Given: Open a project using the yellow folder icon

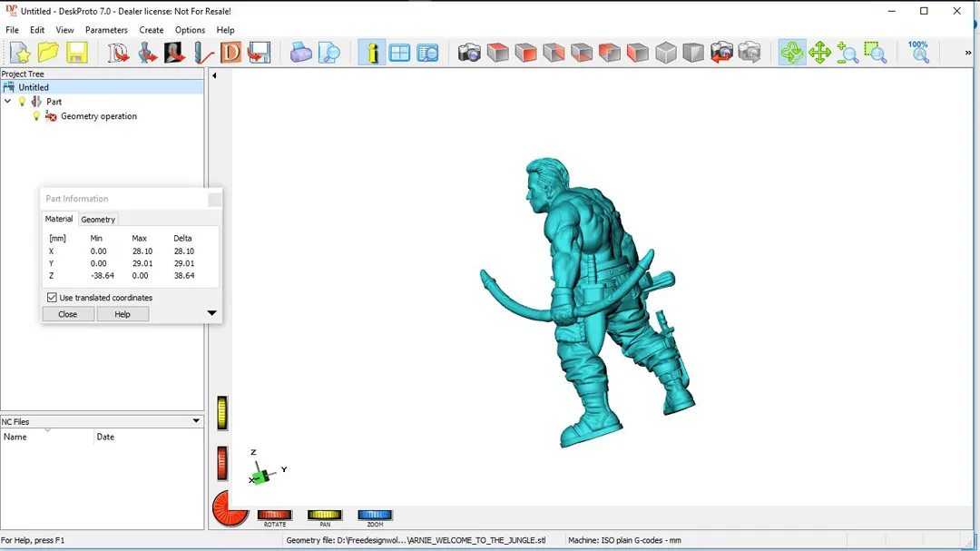Looking at the screenshot, I should click(48, 53).
